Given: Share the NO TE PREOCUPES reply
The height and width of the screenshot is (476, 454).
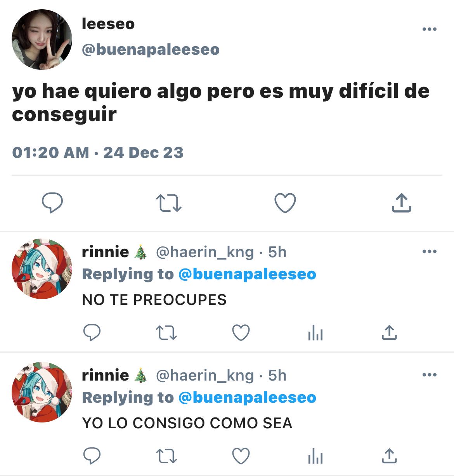Looking at the screenshot, I should (389, 332).
